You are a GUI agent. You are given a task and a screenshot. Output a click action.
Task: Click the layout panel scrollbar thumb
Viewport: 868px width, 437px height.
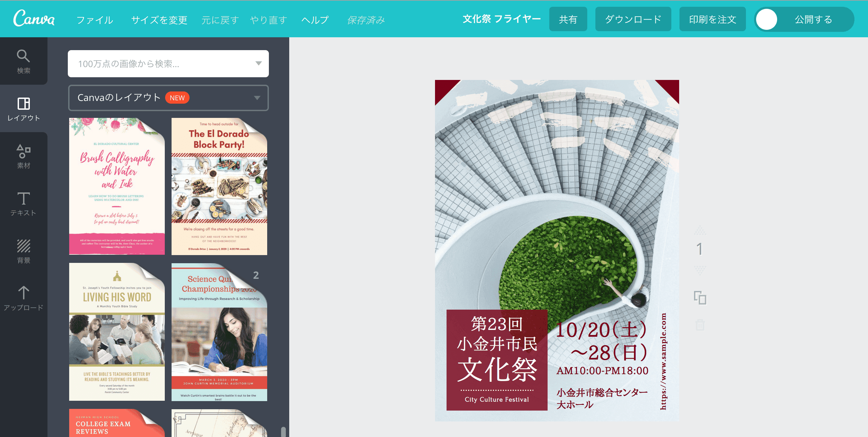[283, 432]
